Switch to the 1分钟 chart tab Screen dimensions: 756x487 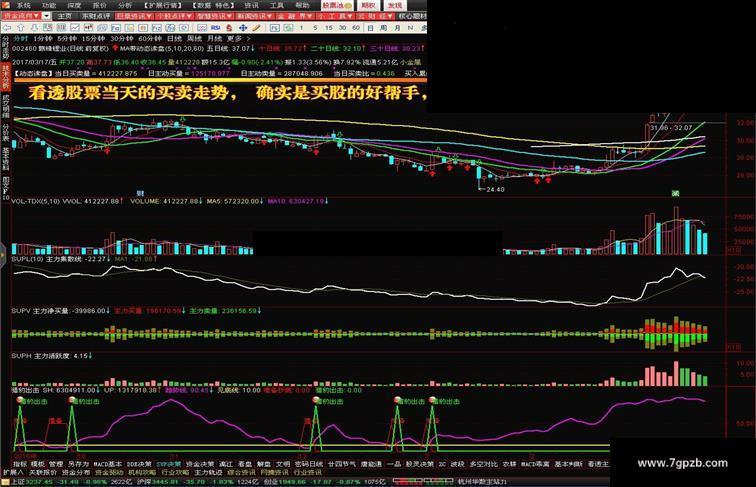tap(43, 39)
